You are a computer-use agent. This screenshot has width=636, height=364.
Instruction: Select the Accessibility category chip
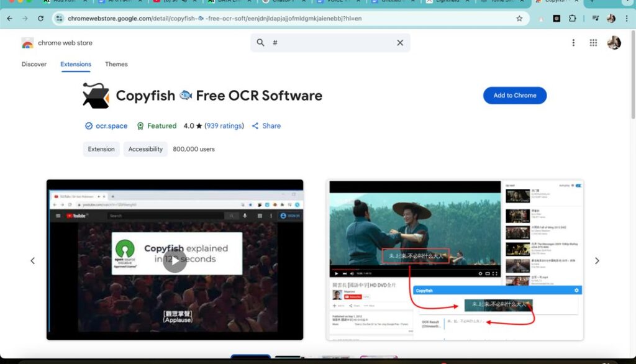(145, 149)
